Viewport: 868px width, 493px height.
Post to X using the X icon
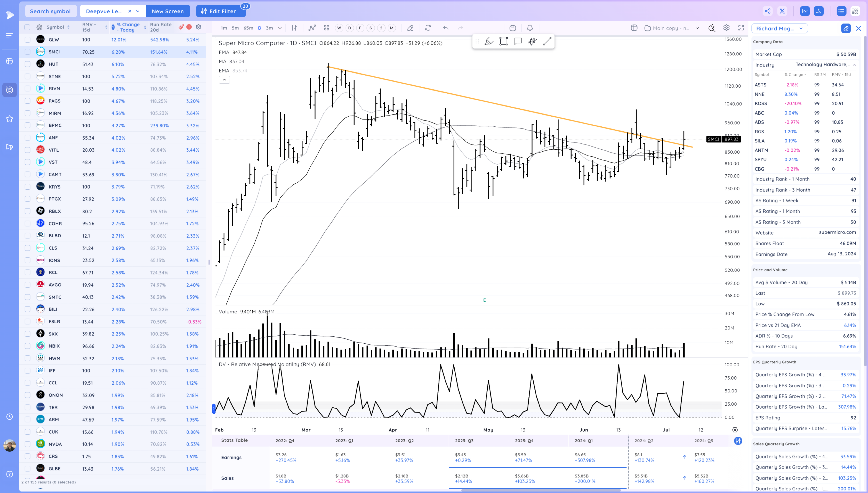click(x=782, y=11)
